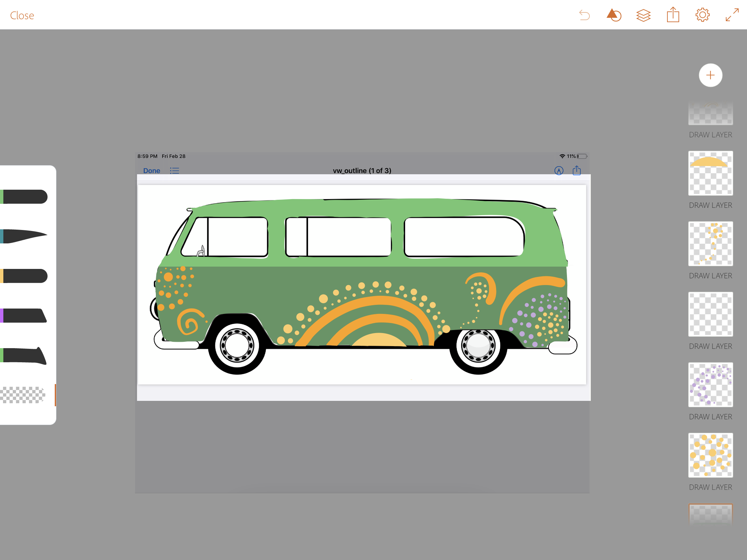Viewport: 747px width, 560px height.
Task: Open the layers stack icon
Action: tap(643, 15)
